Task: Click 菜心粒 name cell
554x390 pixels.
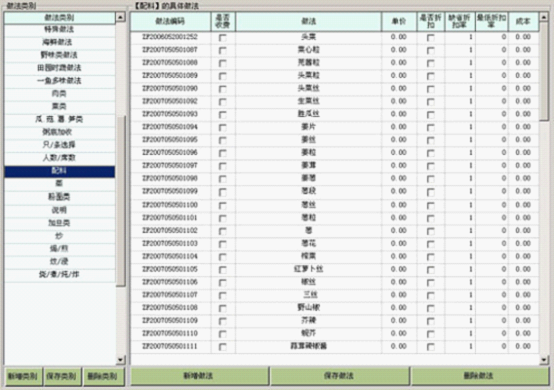Action: (308, 50)
